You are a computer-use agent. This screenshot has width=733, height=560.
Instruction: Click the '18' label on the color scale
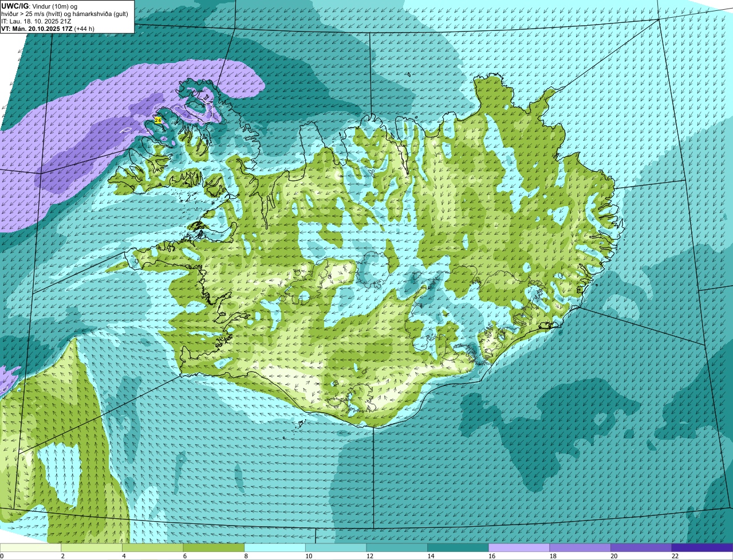pos(553,556)
